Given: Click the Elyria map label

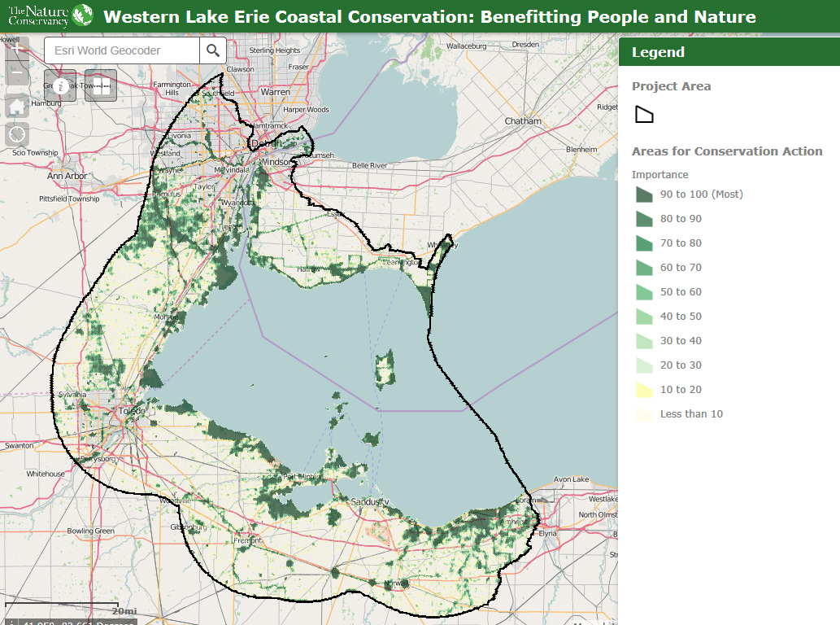Looking at the screenshot, I should [x=547, y=533].
